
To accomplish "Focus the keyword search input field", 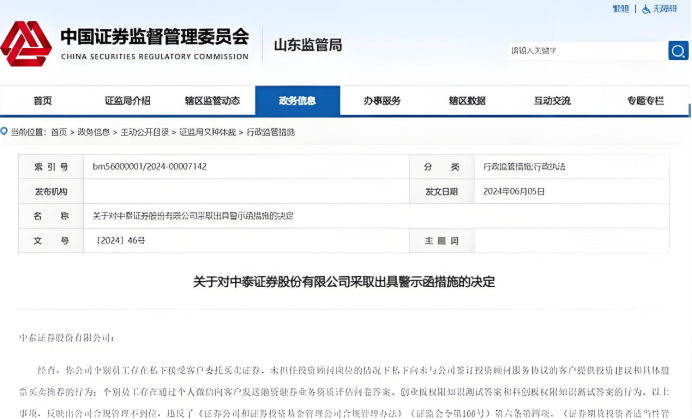I will tap(588, 51).
